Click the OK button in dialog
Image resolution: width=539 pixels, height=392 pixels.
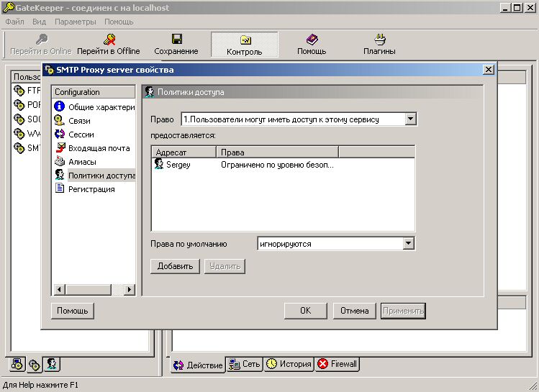click(306, 311)
